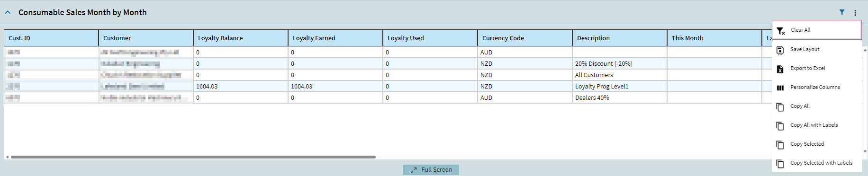Open the grid in Full Screen
868x176 pixels.
(x=431, y=170)
